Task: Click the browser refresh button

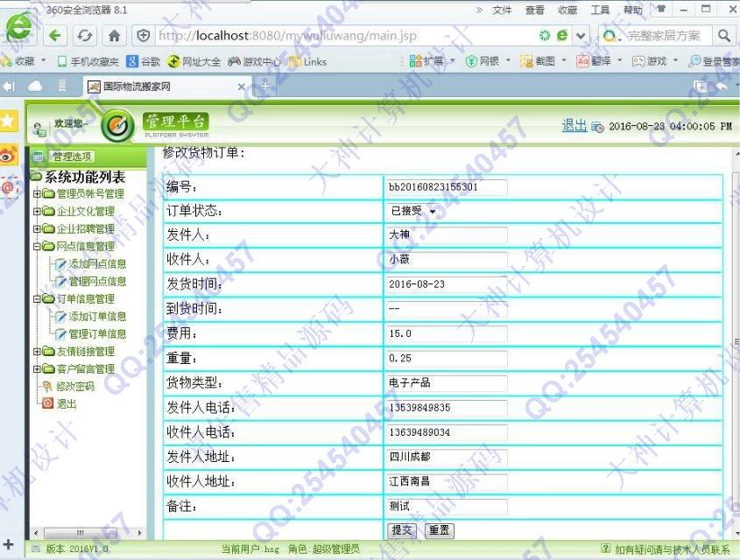Action: (85, 36)
